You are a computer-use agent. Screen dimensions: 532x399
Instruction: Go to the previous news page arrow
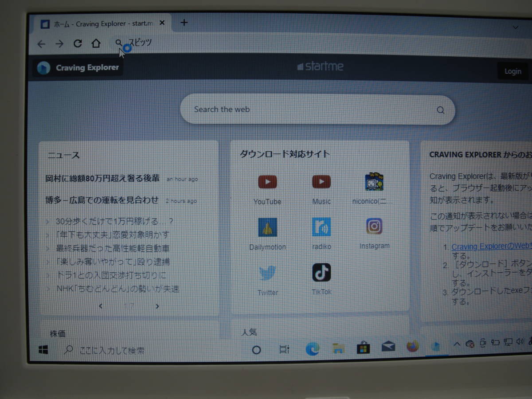pyautogui.click(x=101, y=306)
